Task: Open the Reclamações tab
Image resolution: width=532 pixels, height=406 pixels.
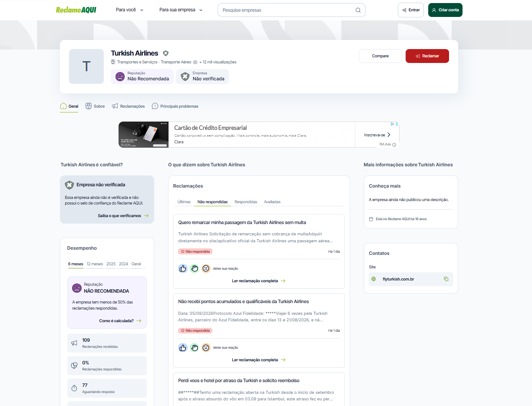Action: pos(128,106)
